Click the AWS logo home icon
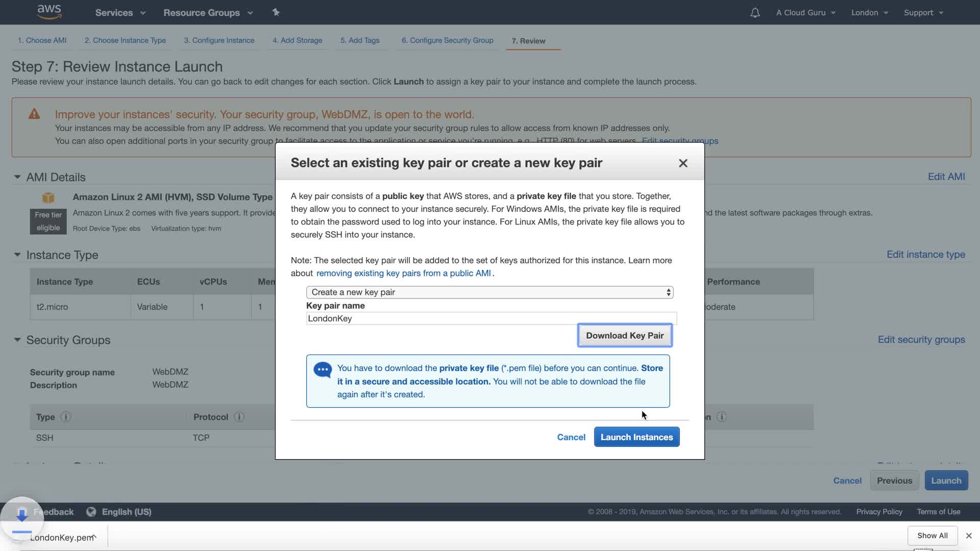Viewport: 980px width, 551px height. click(49, 12)
